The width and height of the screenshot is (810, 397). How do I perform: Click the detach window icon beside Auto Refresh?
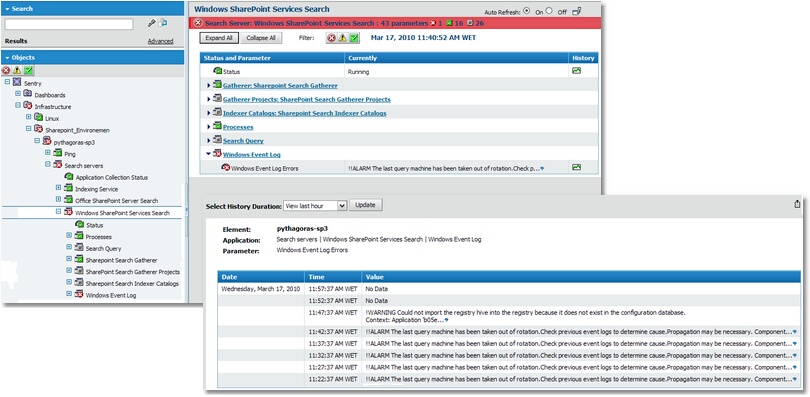pyautogui.click(x=578, y=11)
